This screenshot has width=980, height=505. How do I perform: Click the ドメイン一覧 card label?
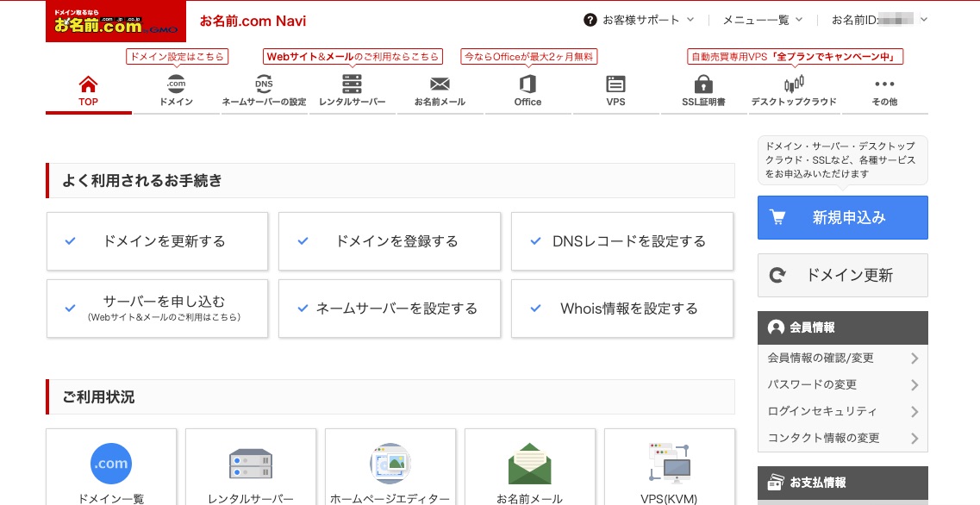111,499
